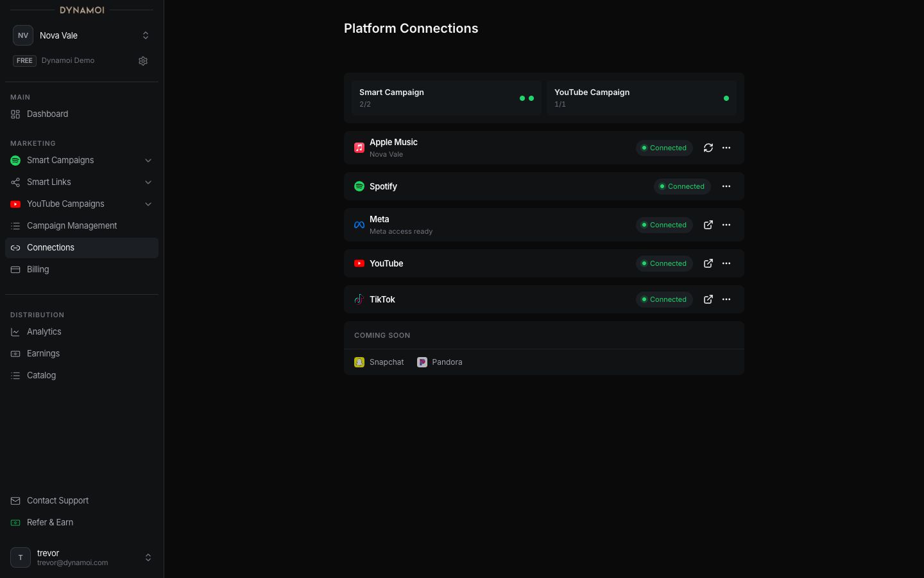This screenshot has width=924, height=578.
Task: Click the Pandora label text
Action: pyautogui.click(x=447, y=362)
